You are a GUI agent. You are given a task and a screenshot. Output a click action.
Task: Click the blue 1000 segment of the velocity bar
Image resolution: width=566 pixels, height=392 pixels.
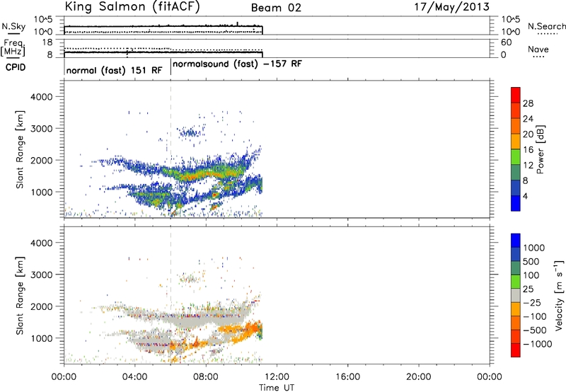click(516, 241)
